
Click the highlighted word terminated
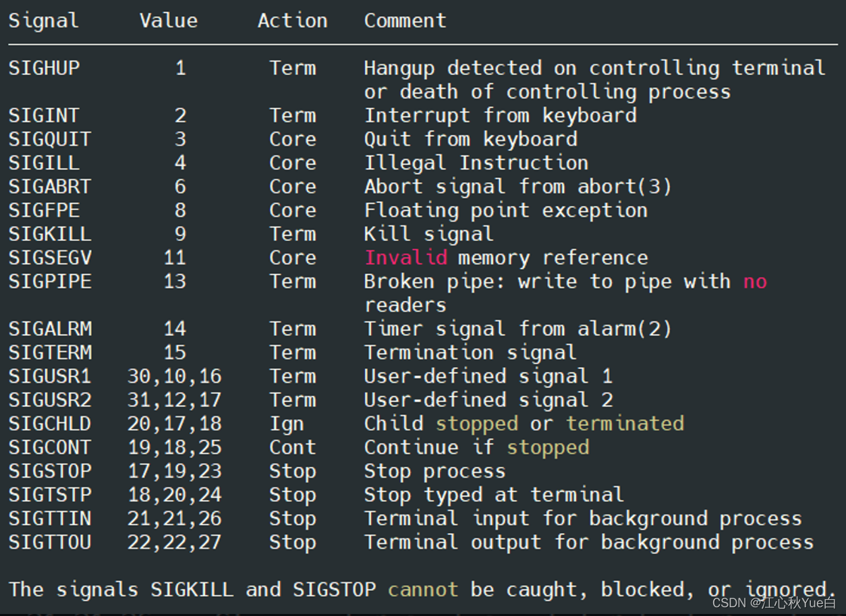click(625, 424)
